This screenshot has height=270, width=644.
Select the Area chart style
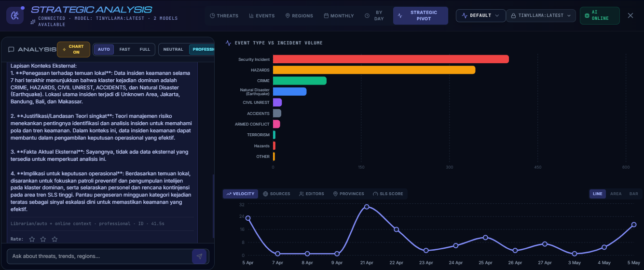click(616, 194)
